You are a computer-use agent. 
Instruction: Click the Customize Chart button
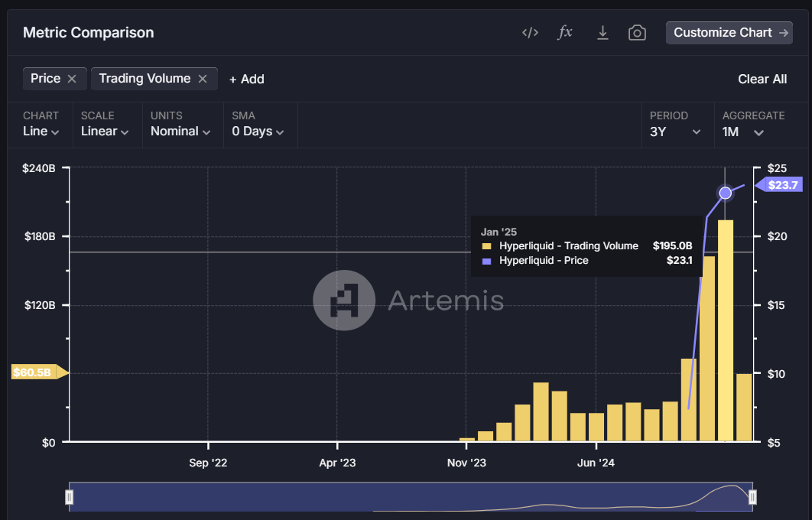729,33
